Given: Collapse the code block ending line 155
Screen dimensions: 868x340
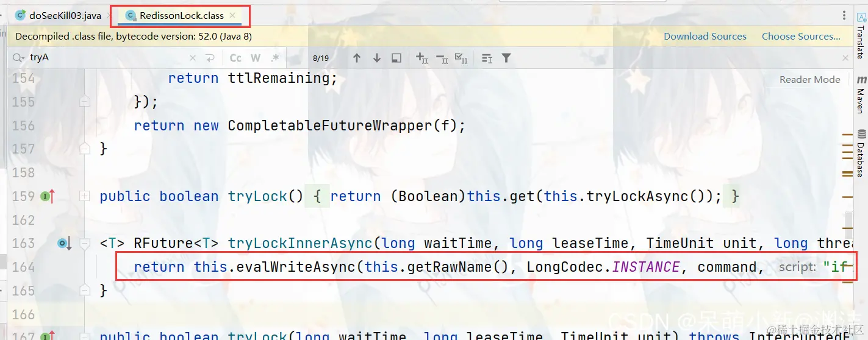Looking at the screenshot, I should 85,101.
